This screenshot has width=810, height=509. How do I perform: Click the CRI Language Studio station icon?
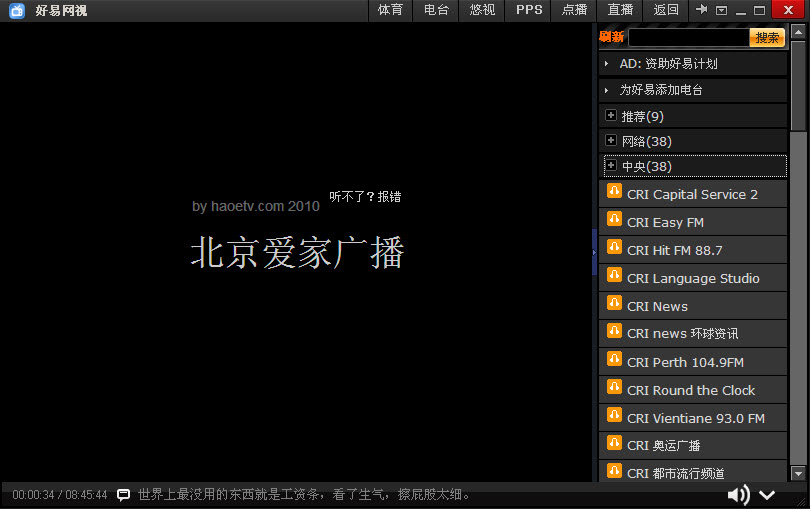tap(614, 275)
